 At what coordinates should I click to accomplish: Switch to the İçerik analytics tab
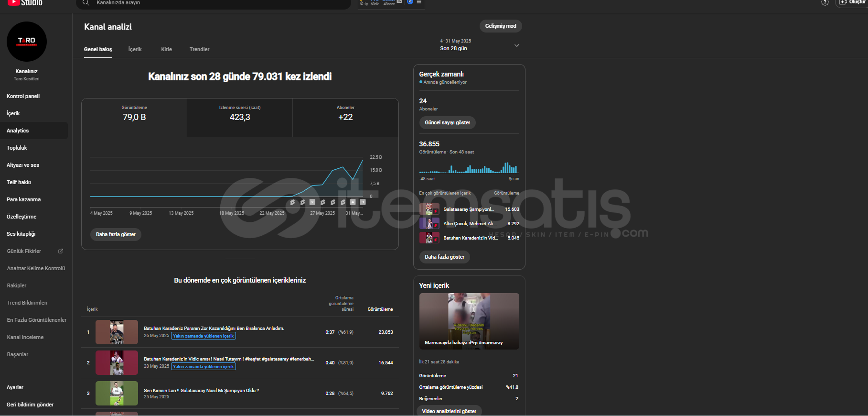pyautogui.click(x=135, y=49)
